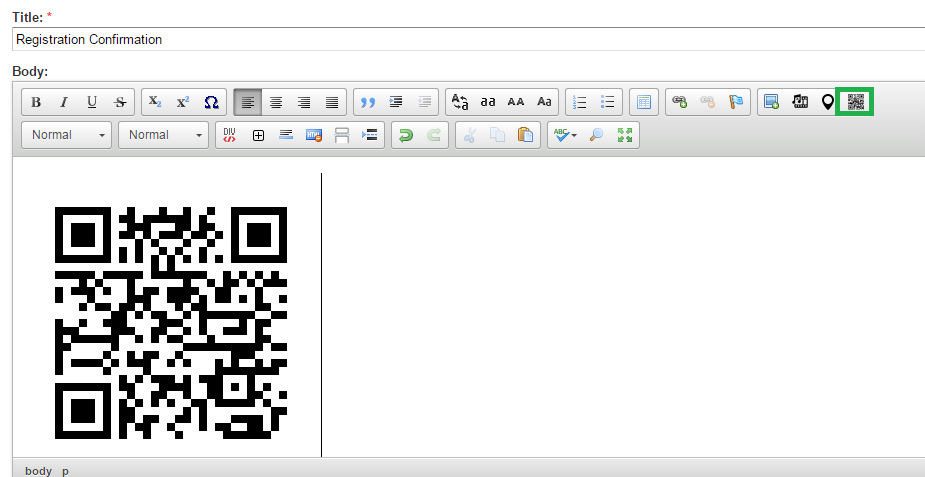The image size is (925, 477).
Task: Click the HTML remove-format icon
Action: (x=314, y=135)
